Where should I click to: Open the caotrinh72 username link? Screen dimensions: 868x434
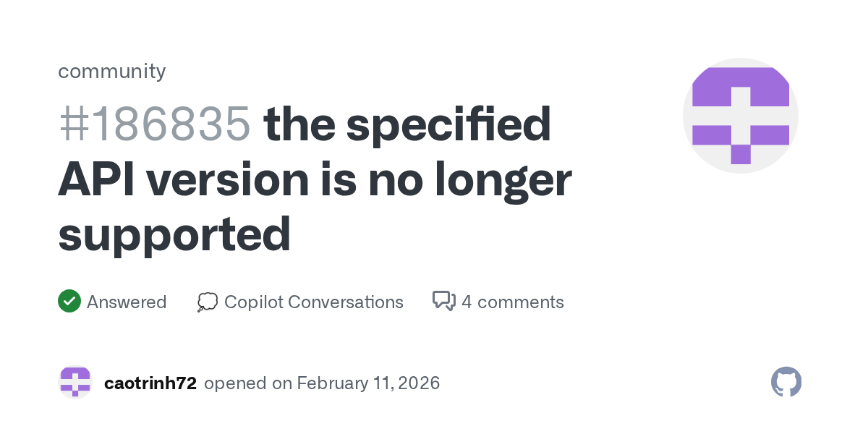150,383
